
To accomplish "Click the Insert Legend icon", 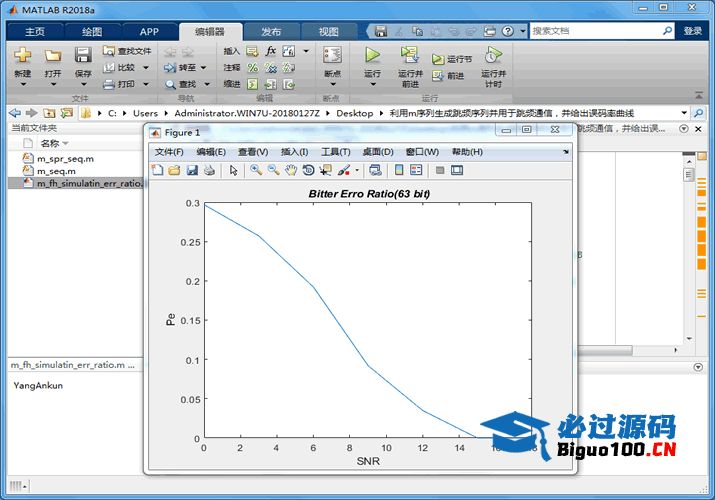I will [x=416, y=170].
